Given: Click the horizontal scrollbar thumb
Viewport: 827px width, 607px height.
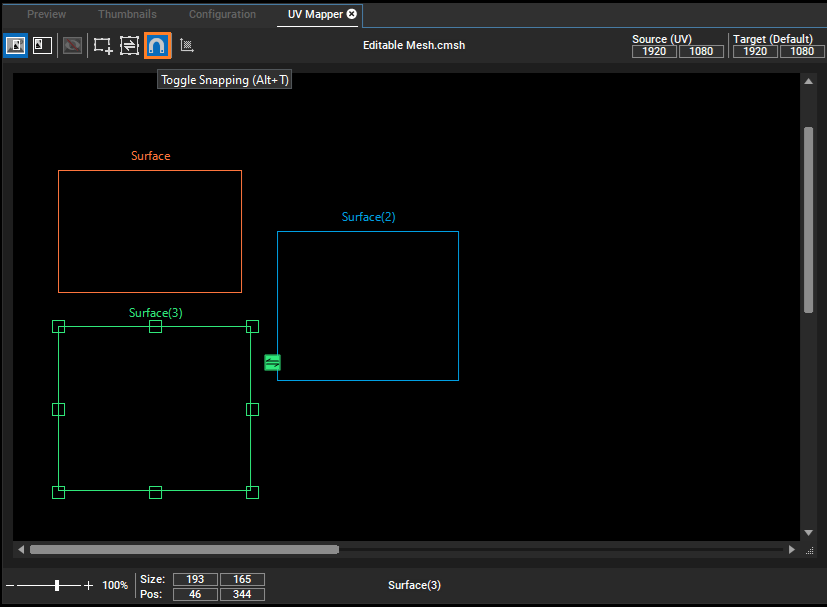Looking at the screenshot, I should coord(184,550).
